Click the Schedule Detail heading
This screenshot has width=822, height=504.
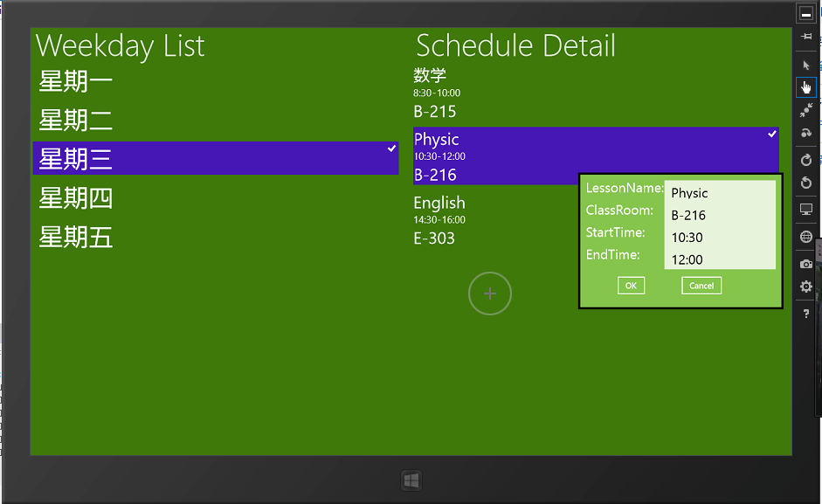tap(515, 45)
